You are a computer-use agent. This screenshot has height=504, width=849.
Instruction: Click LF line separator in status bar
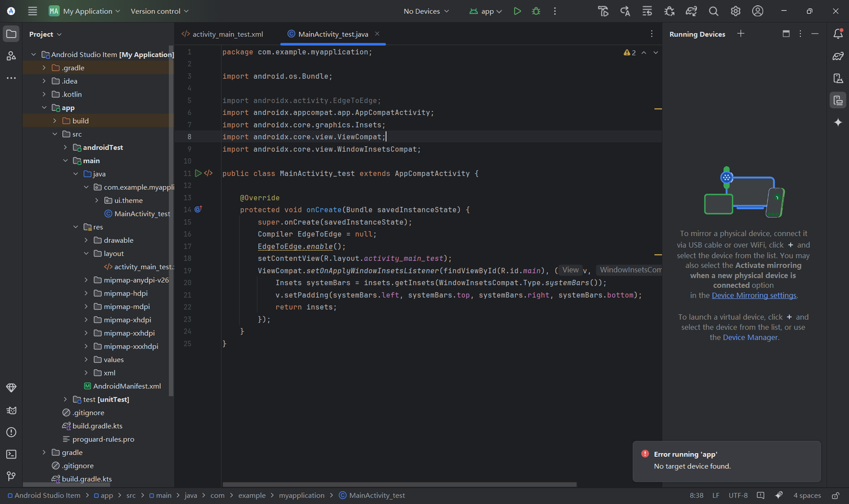[716, 496]
